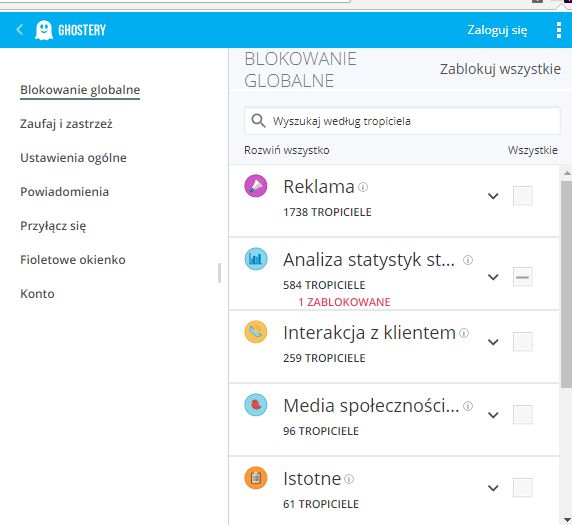Click the Ghostery ghost logo
572x525 pixels.
pos(44,30)
